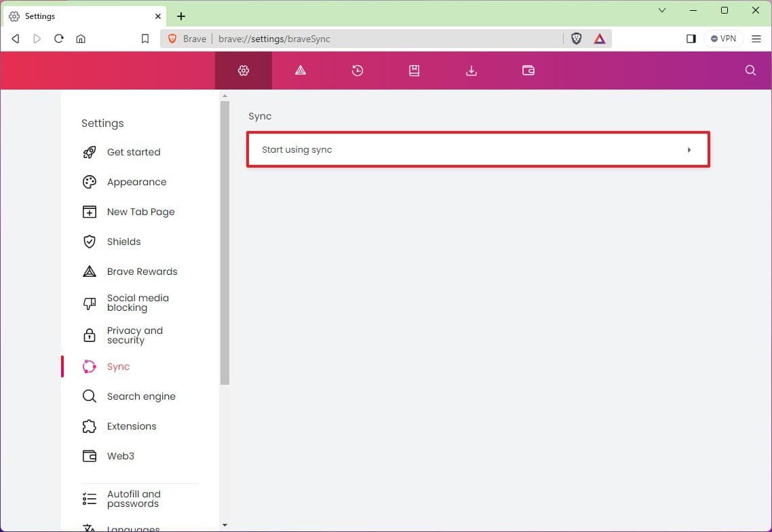
Task: Click the VPN button in the toolbar
Action: pos(723,39)
